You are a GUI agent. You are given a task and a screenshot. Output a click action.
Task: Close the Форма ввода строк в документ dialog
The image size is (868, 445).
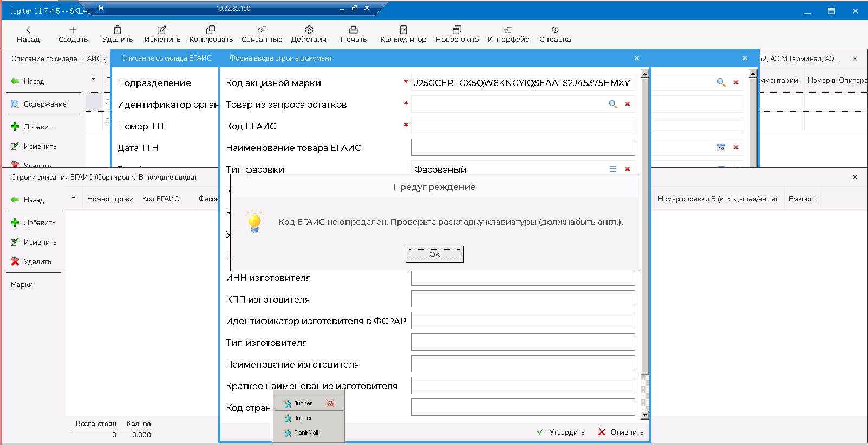click(x=637, y=58)
